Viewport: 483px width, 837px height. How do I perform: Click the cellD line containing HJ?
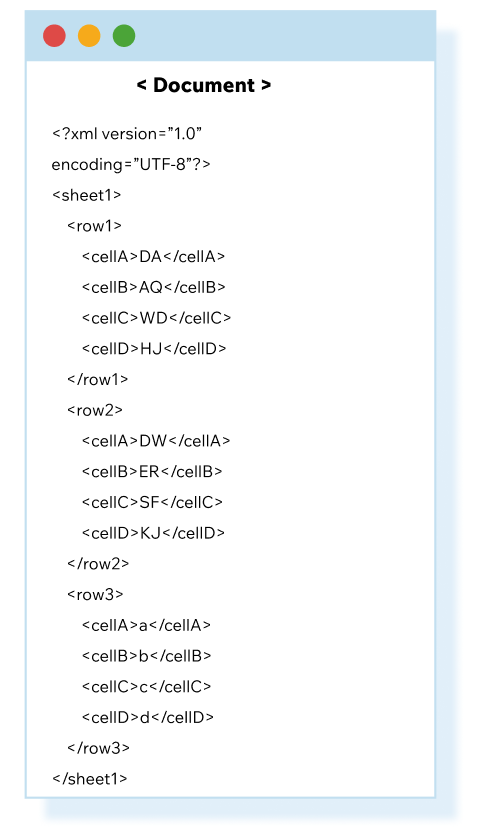154,349
